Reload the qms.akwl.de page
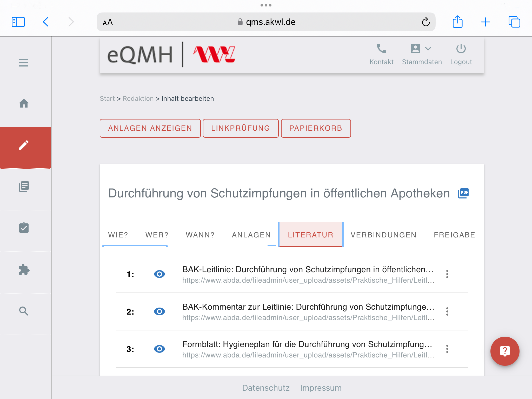This screenshot has height=399, width=532. (x=426, y=22)
